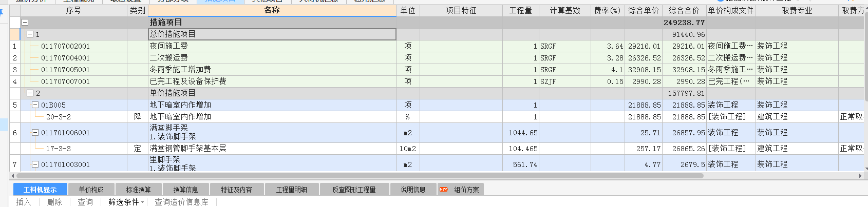The image size is (868, 207).
Task: Click the 删除 button
Action: 54,202
